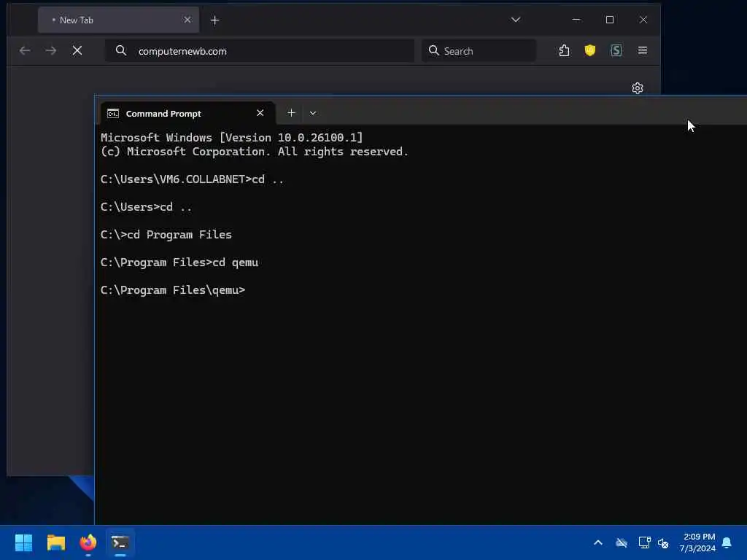The width and height of the screenshot is (747, 560).
Task: Maximize the Firefox window
Action: [x=609, y=20]
